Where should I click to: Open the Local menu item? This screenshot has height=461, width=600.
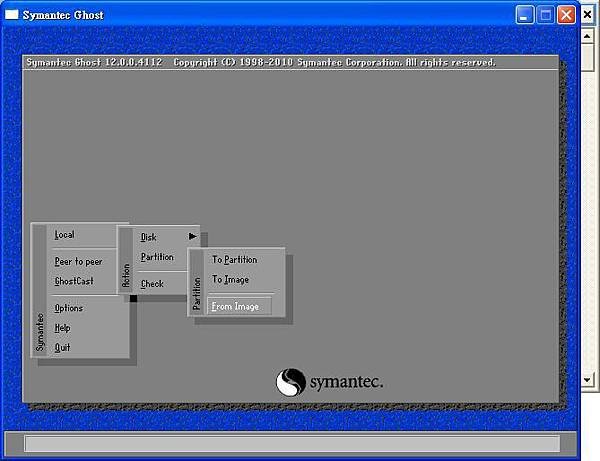tap(64, 235)
